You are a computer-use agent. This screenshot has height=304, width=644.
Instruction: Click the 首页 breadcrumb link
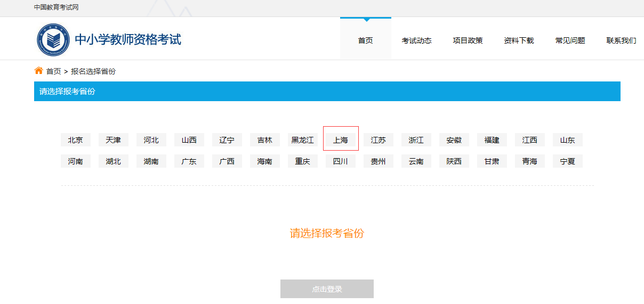pos(53,71)
